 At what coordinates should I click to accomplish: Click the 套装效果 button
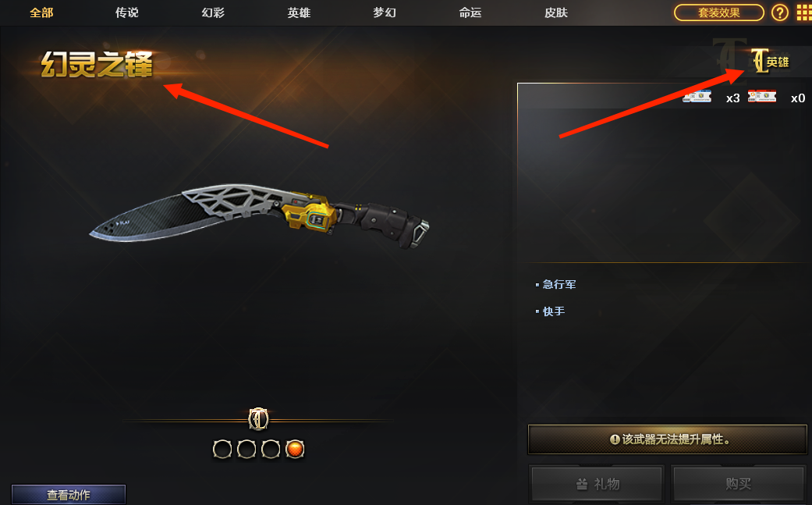718,12
